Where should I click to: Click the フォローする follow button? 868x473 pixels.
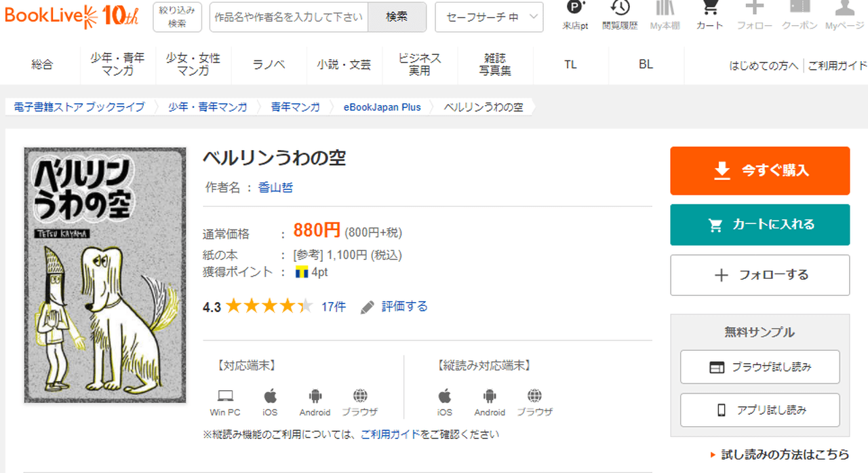tap(759, 275)
